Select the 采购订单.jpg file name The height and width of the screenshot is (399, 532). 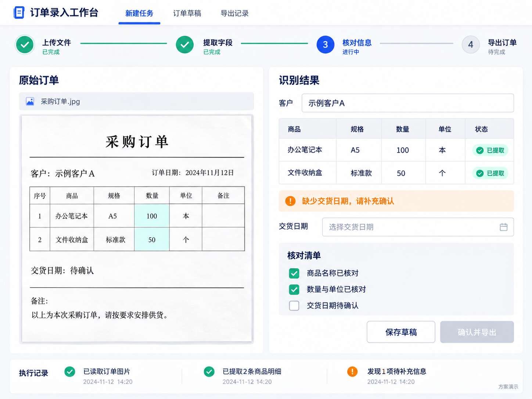tap(60, 101)
